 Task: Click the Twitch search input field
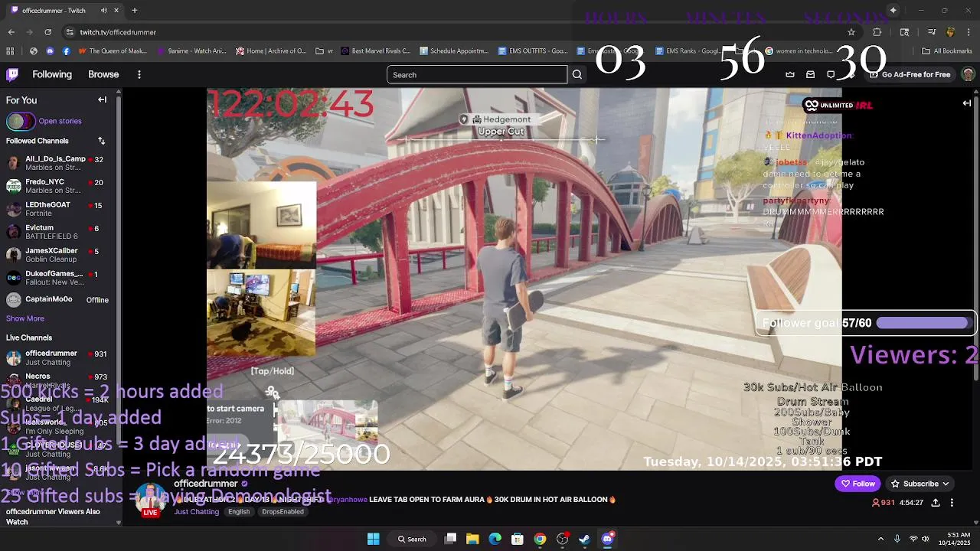pos(477,74)
